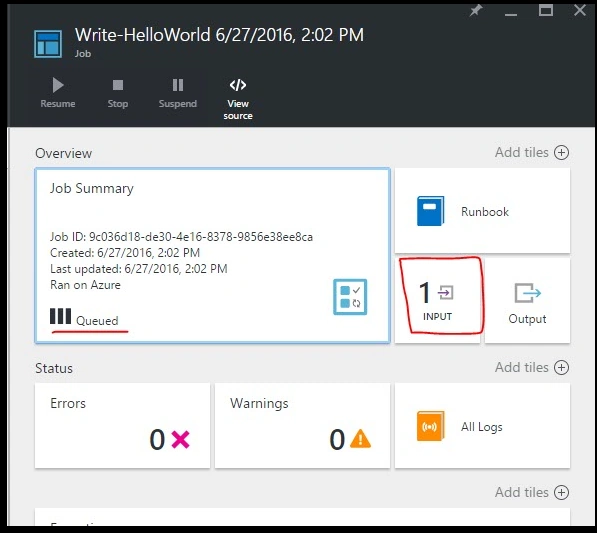Click the Queued status bars indicator
Image resolution: width=597 pixels, height=533 pixels.
61,316
